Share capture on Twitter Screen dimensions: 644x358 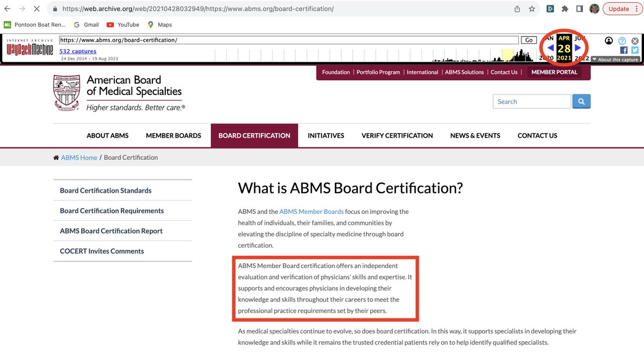(x=635, y=50)
